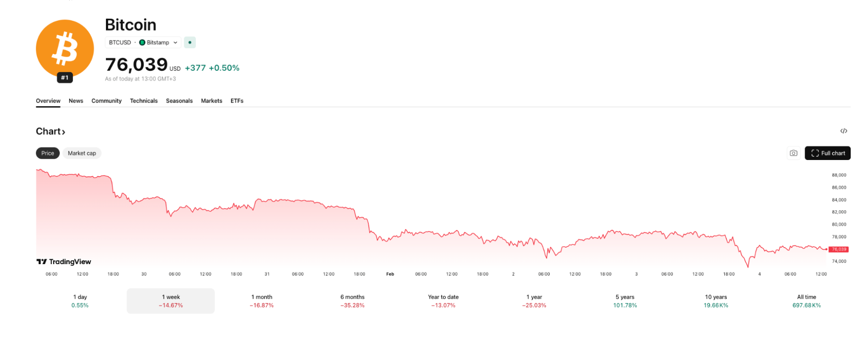Click the #1 rank badge
Image resolution: width=868 pixels, height=340 pixels.
coord(65,78)
